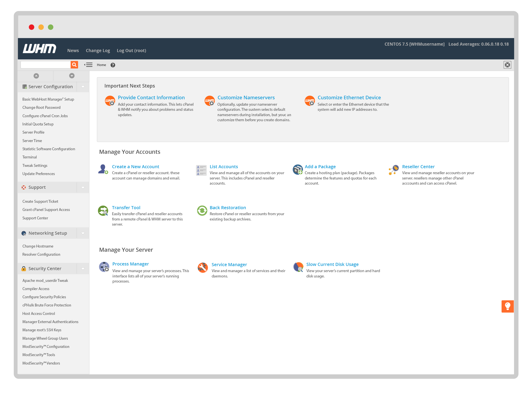The image size is (532, 396).
Task: Collapse the Networking Setup section
Action: (83, 233)
